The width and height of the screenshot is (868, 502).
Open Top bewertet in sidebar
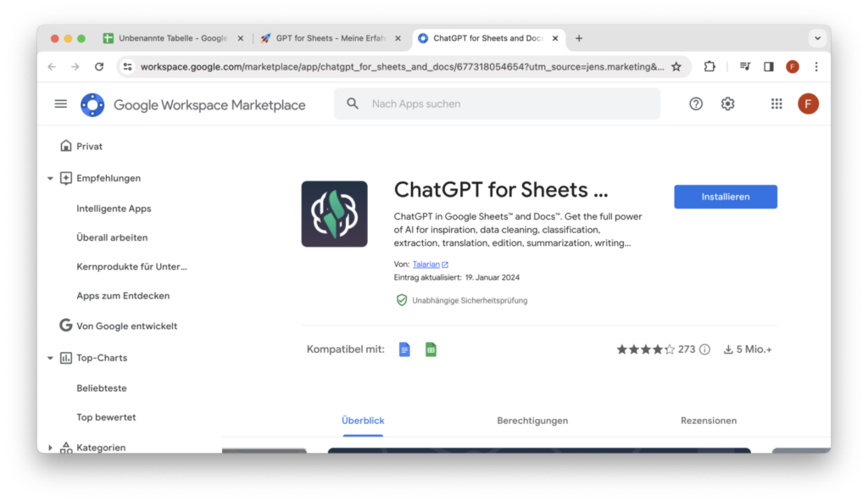106,417
